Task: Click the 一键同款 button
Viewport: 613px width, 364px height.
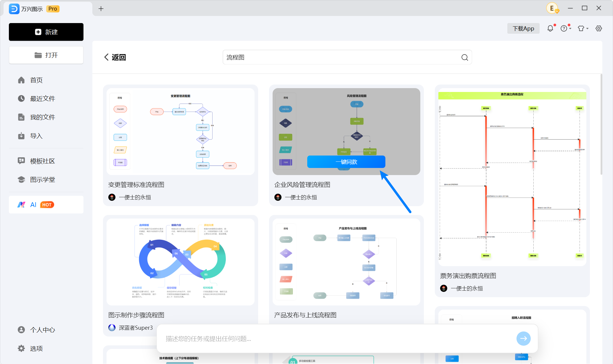Action: click(x=346, y=162)
